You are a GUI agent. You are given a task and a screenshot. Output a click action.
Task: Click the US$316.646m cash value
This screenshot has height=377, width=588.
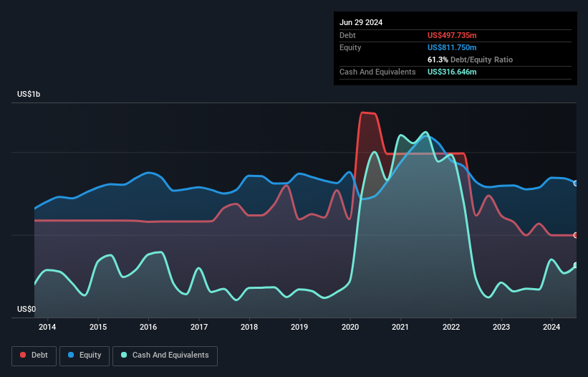coord(452,72)
